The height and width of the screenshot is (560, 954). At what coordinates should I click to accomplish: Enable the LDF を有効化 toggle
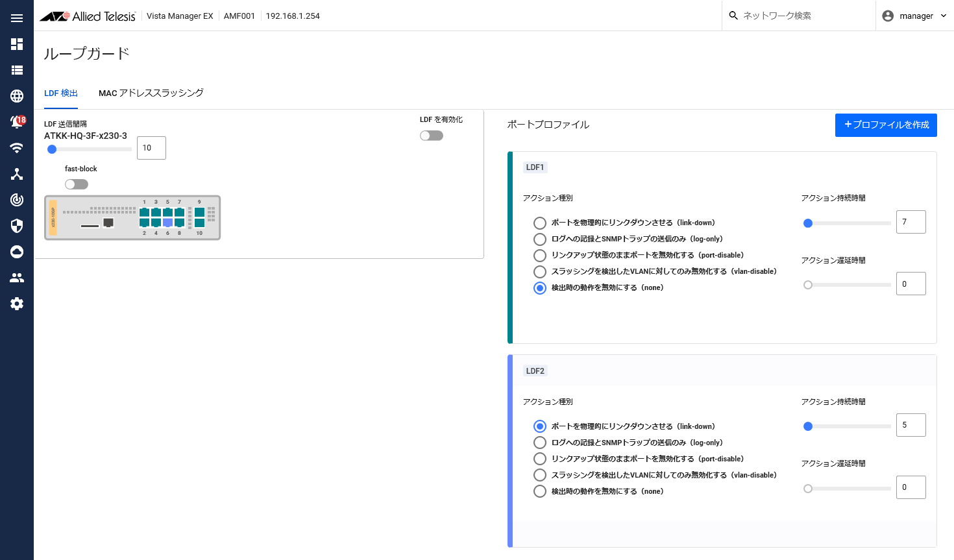tap(432, 136)
